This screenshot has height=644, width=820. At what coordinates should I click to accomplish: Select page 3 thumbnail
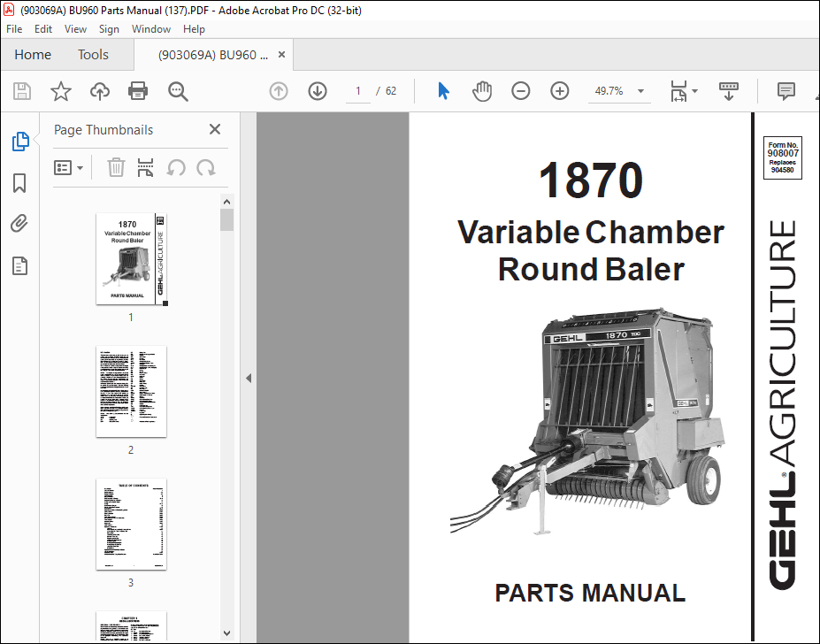(x=131, y=525)
